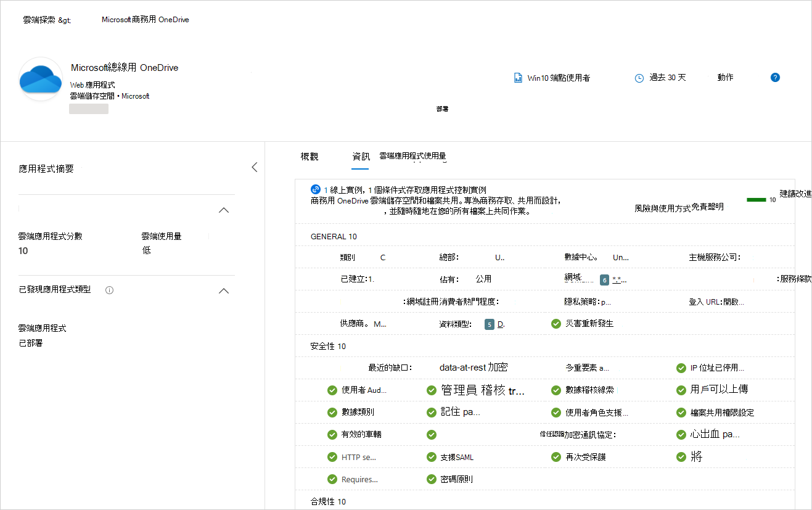Click the green check beside HTTP se...
This screenshot has height=510, width=812.
tap(332, 457)
